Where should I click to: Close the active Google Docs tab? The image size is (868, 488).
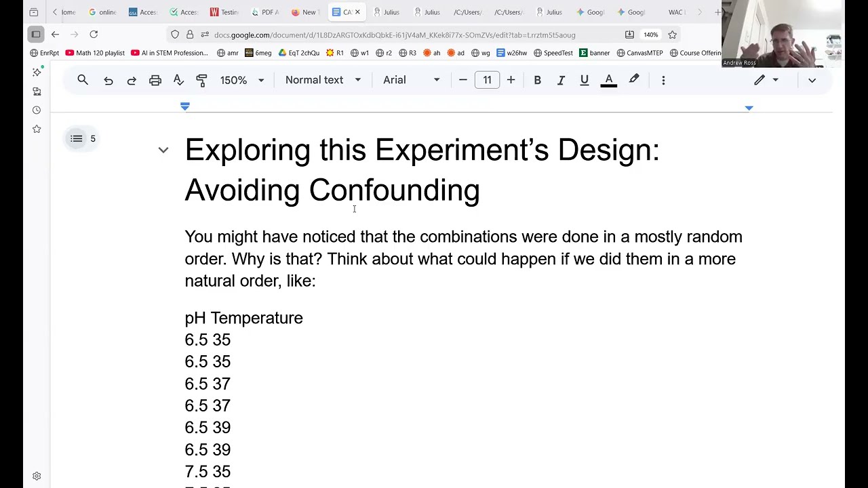point(357,12)
